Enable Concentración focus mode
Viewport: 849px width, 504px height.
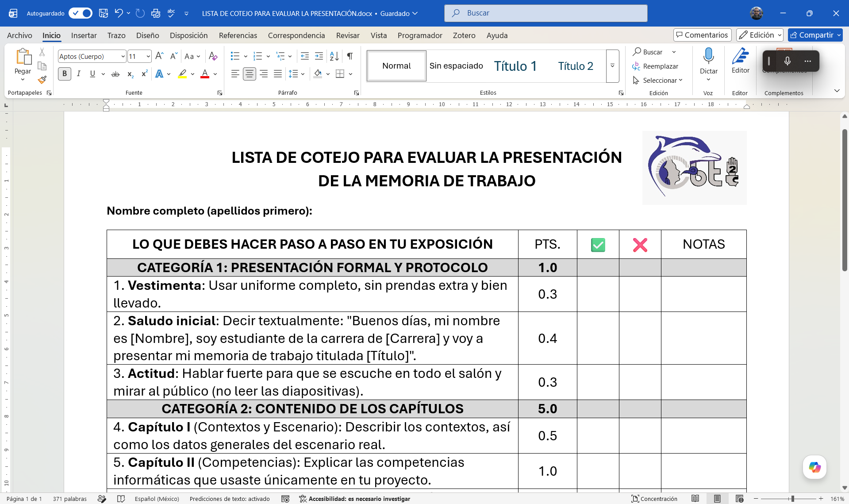[654, 499]
